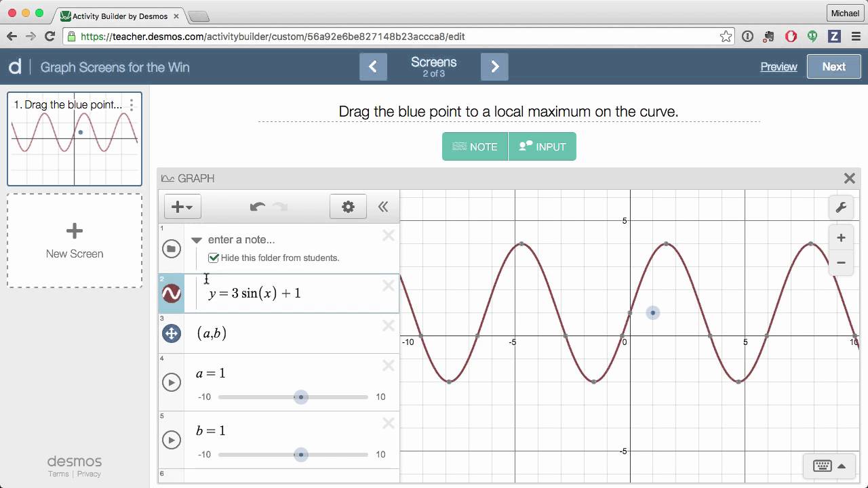Go to the previous screen arrow

[x=373, y=66]
